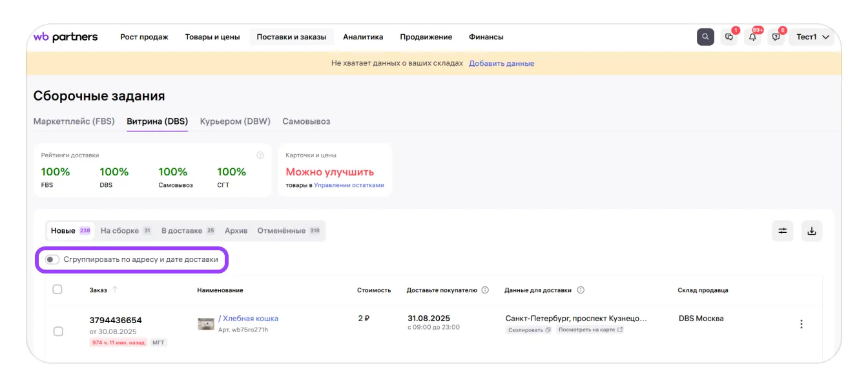
Task: Click help icon in delivery ratings card
Action: click(260, 155)
